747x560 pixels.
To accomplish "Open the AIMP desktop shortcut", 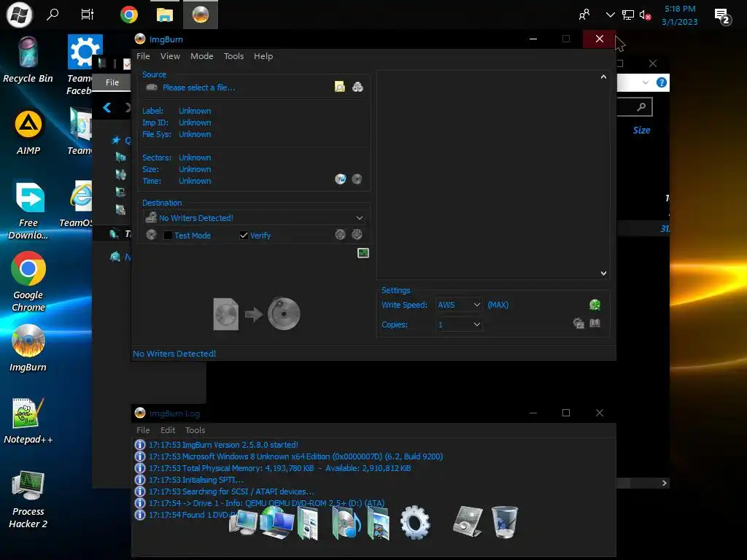I will pos(28,133).
